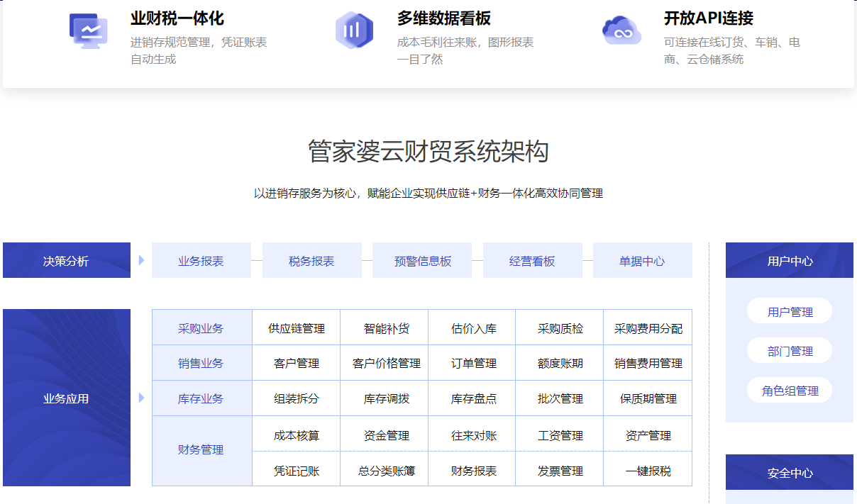Viewport: 857px width, 504px height.
Task: Click the 用户中心 panel header
Action: click(x=790, y=260)
